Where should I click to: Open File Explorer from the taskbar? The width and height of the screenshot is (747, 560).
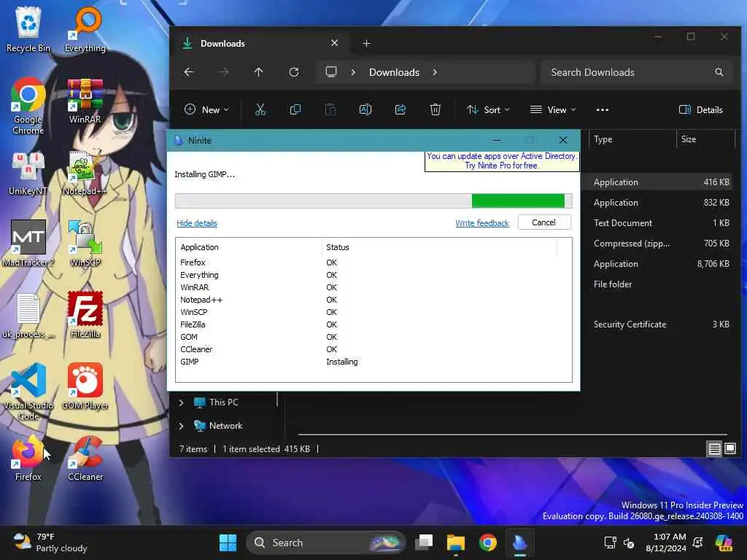pos(456,542)
